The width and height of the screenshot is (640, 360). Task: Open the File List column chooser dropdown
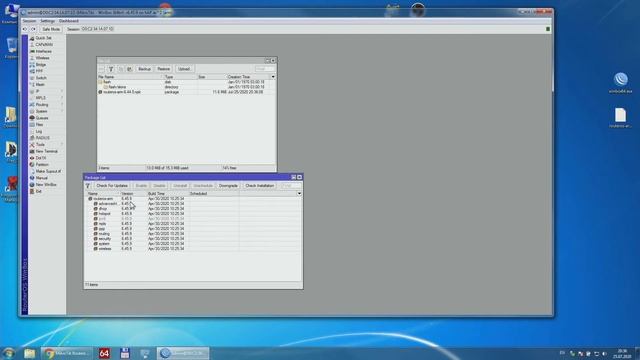pyautogui.click(x=273, y=77)
